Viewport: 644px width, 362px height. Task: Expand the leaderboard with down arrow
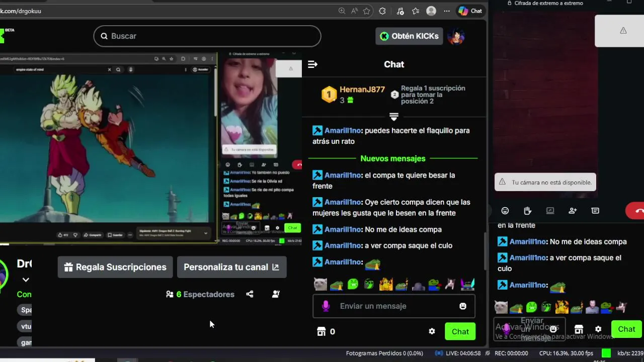pos(394,117)
